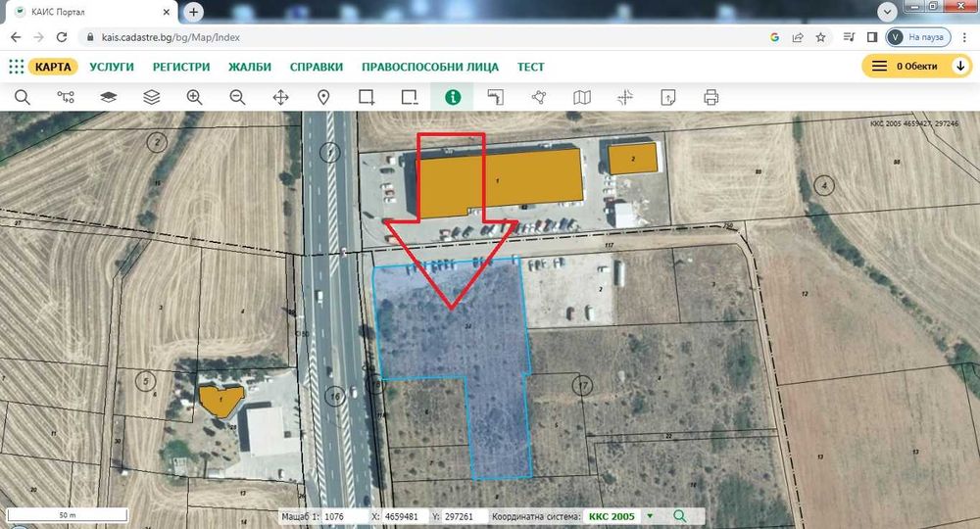This screenshot has width=980, height=529.
Task: Open the КАРТА tab
Action: pyautogui.click(x=53, y=67)
